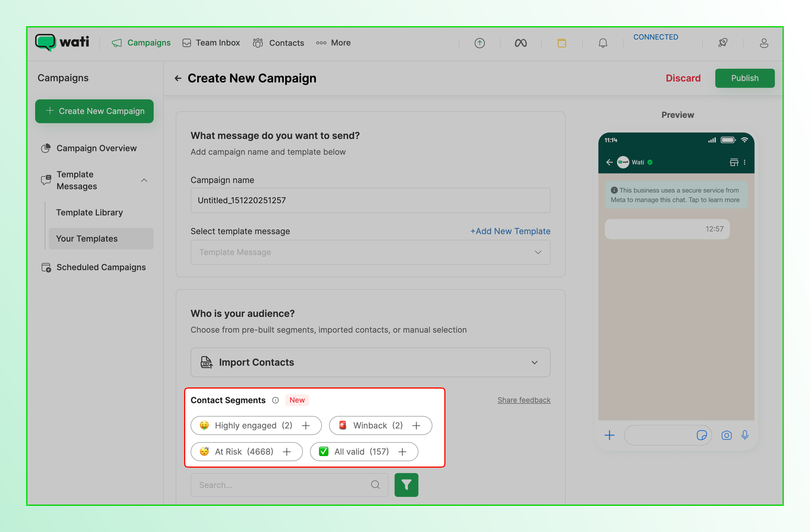Open the More menu in the navigation
This screenshot has height=532, width=810.
click(x=334, y=43)
